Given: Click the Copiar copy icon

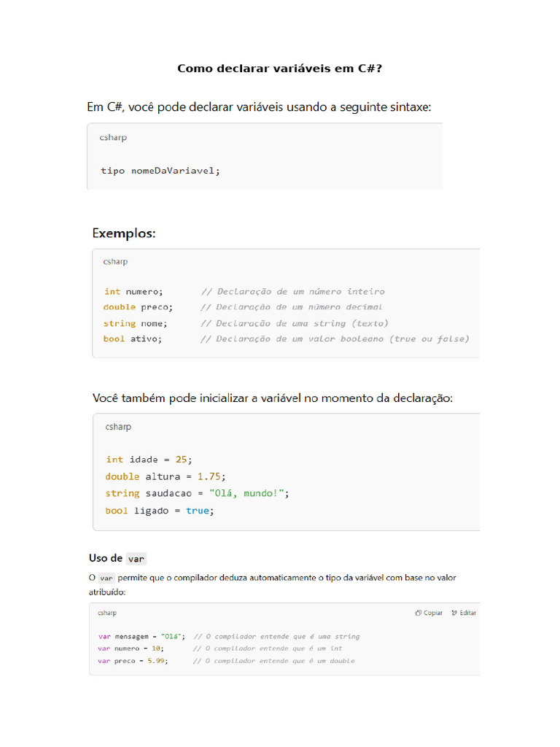Looking at the screenshot, I should [419, 613].
